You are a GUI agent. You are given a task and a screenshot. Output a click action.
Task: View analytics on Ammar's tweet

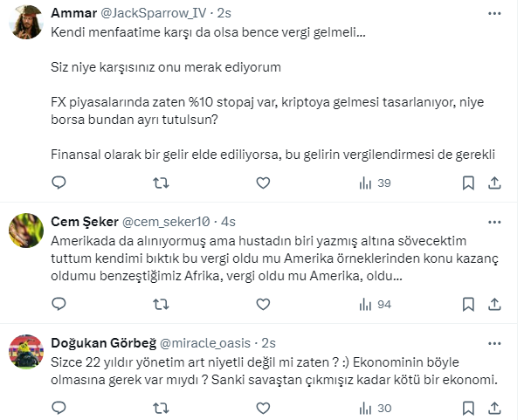(x=374, y=183)
